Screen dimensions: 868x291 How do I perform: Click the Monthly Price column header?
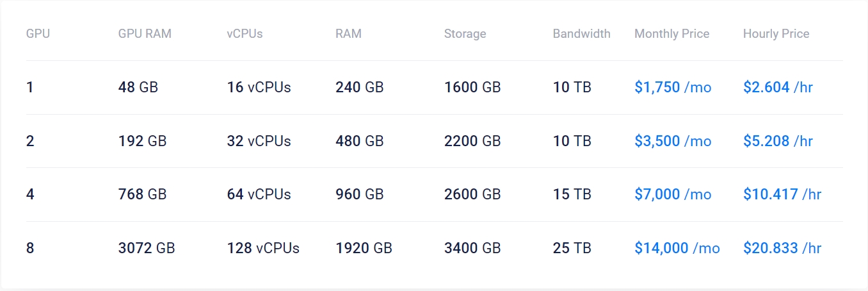point(671,34)
